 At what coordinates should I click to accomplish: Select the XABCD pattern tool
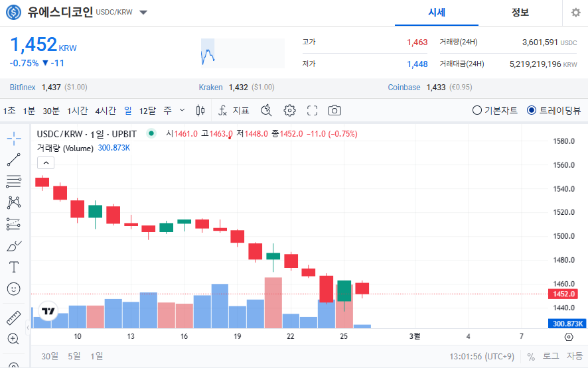[14, 203]
